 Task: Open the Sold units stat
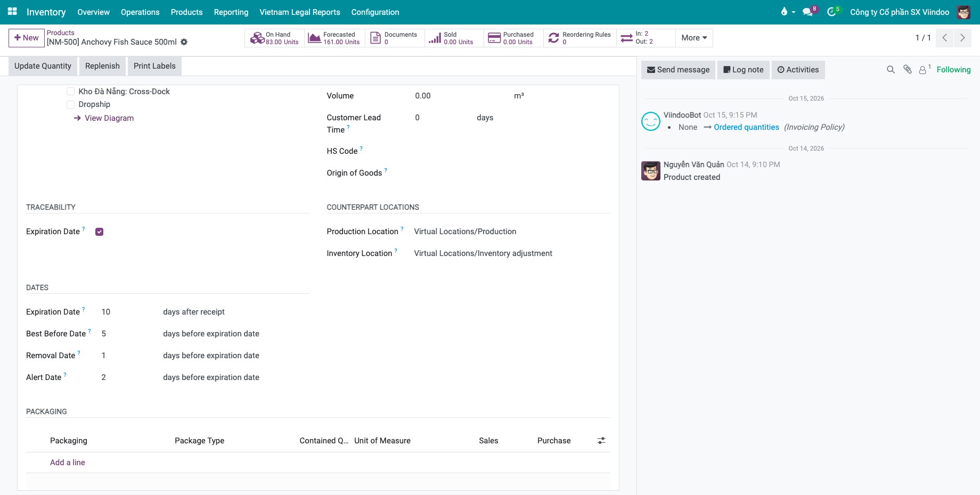(454, 38)
